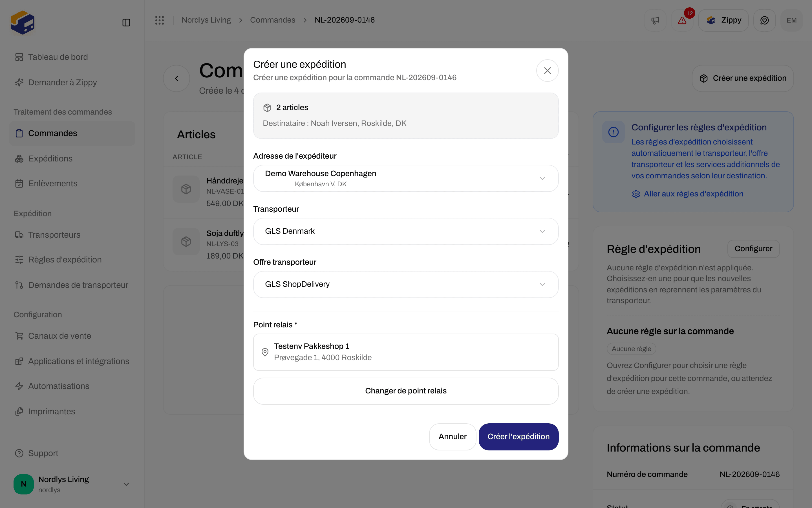Go back with the left arrow button

click(176, 78)
